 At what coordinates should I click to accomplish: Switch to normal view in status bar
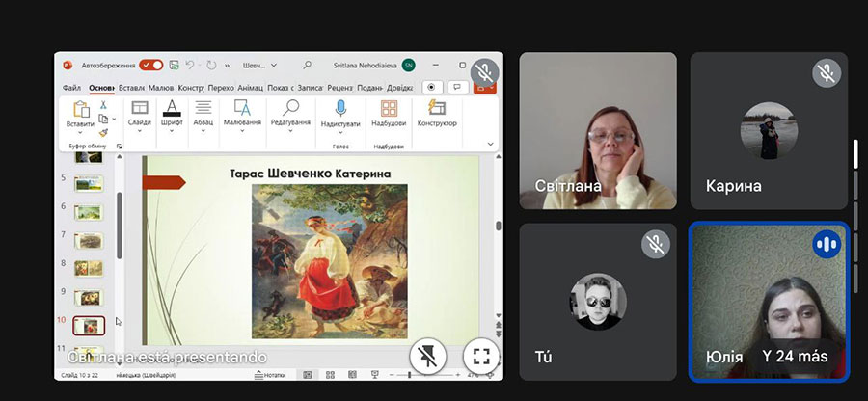pos(308,375)
